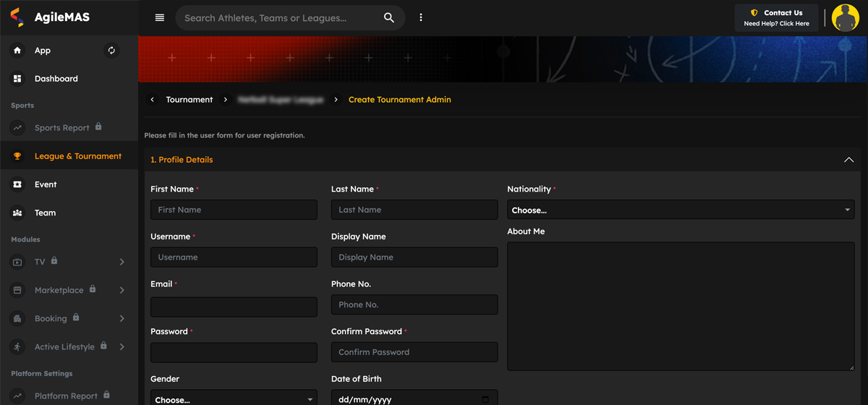Click the Platform Report chart icon
Viewport: 868px width, 405px height.
coord(17,396)
